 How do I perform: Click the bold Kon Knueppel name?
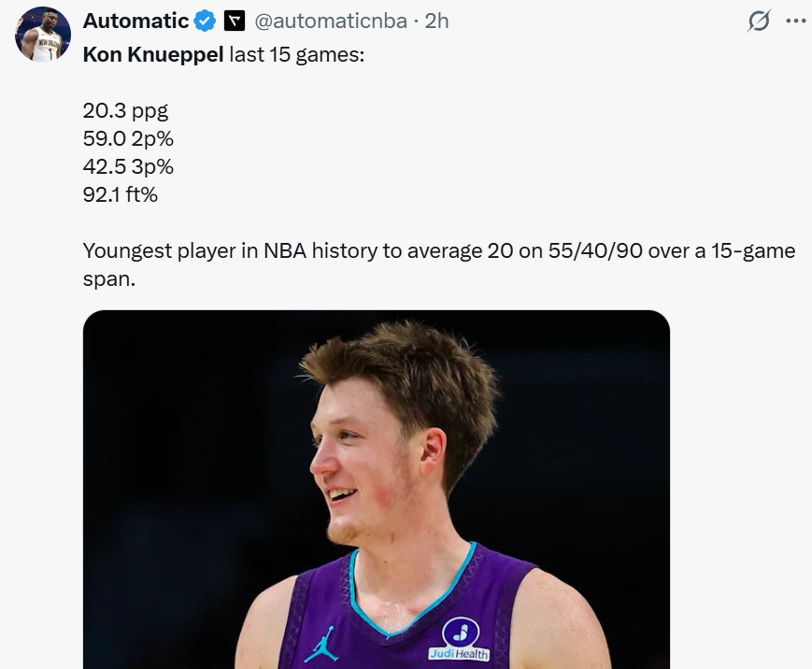click(x=153, y=54)
